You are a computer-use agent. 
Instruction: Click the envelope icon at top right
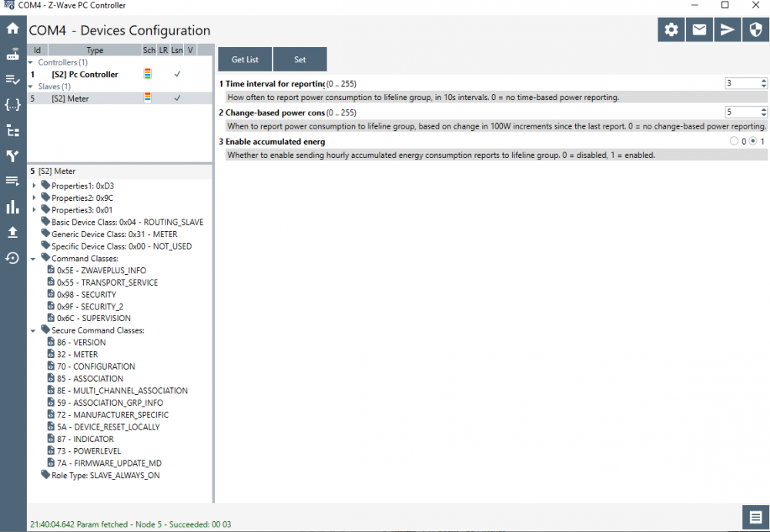click(699, 30)
